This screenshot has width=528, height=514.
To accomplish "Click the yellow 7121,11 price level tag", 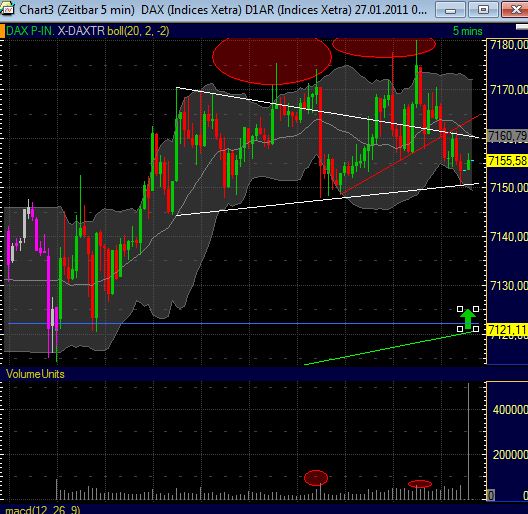I will tap(507, 329).
